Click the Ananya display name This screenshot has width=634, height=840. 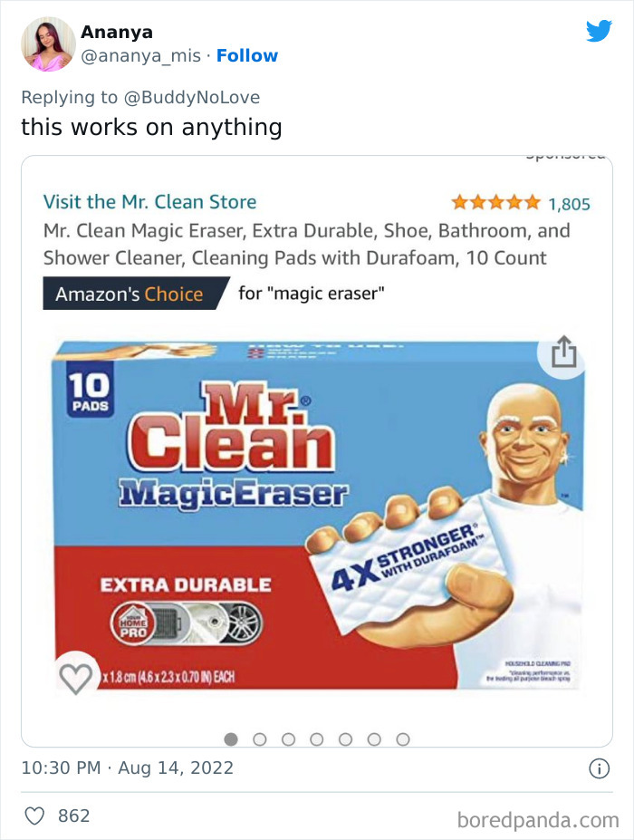pyautogui.click(x=117, y=32)
